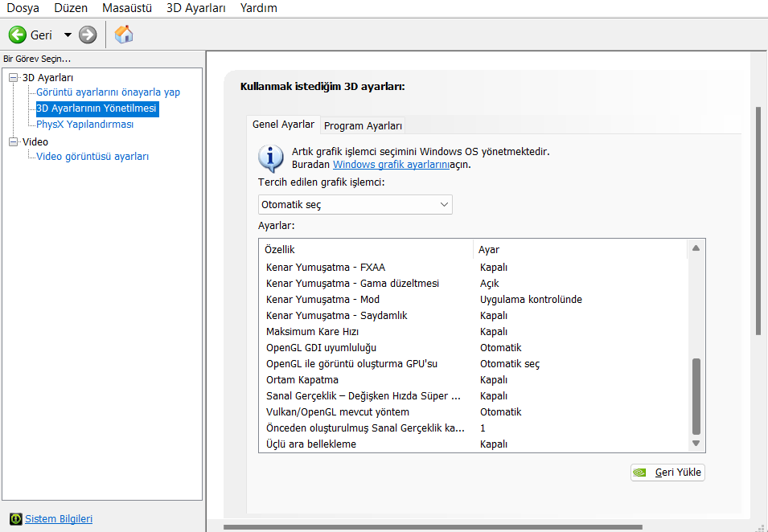768x532 pixels.
Task: Click the Geri toolbar label
Action: point(41,35)
